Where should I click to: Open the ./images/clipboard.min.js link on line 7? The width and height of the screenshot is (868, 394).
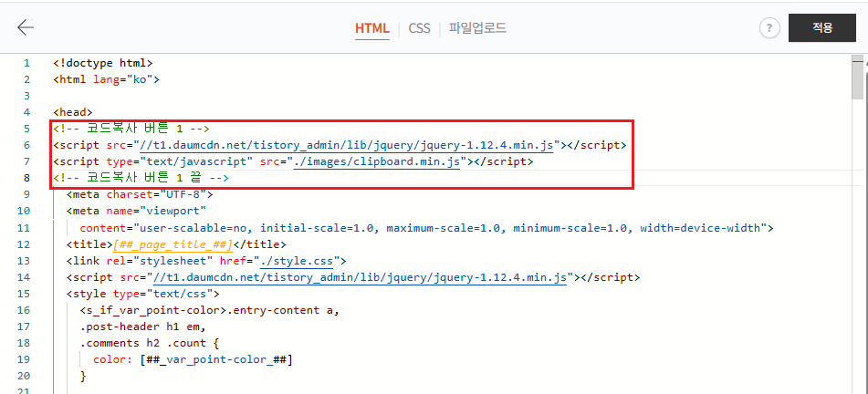coord(377,161)
